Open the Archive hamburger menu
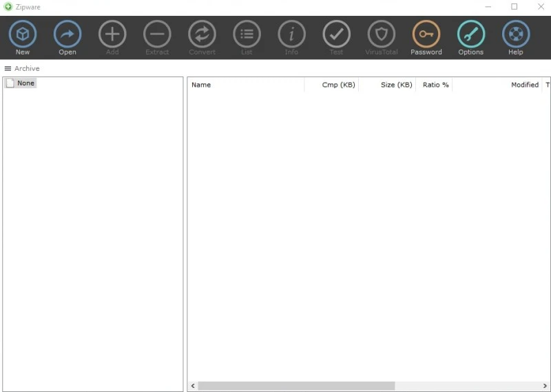 (x=8, y=69)
